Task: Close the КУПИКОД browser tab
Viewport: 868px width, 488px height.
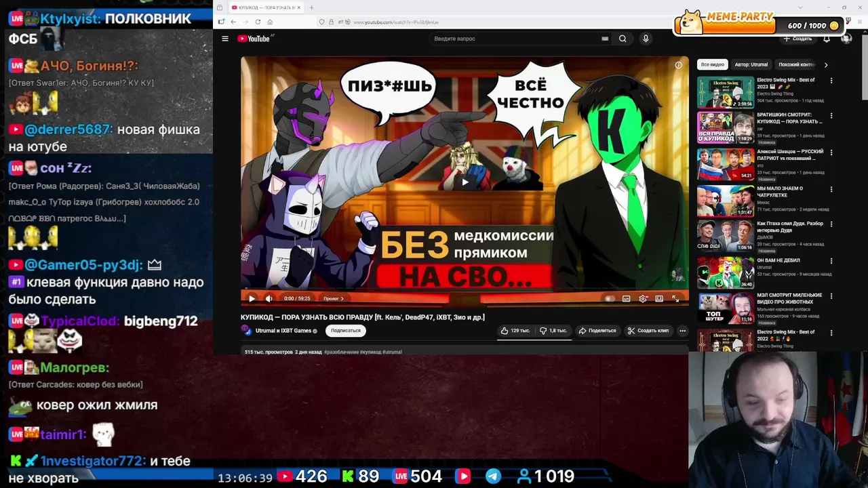Action: click(x=298, y=7)
